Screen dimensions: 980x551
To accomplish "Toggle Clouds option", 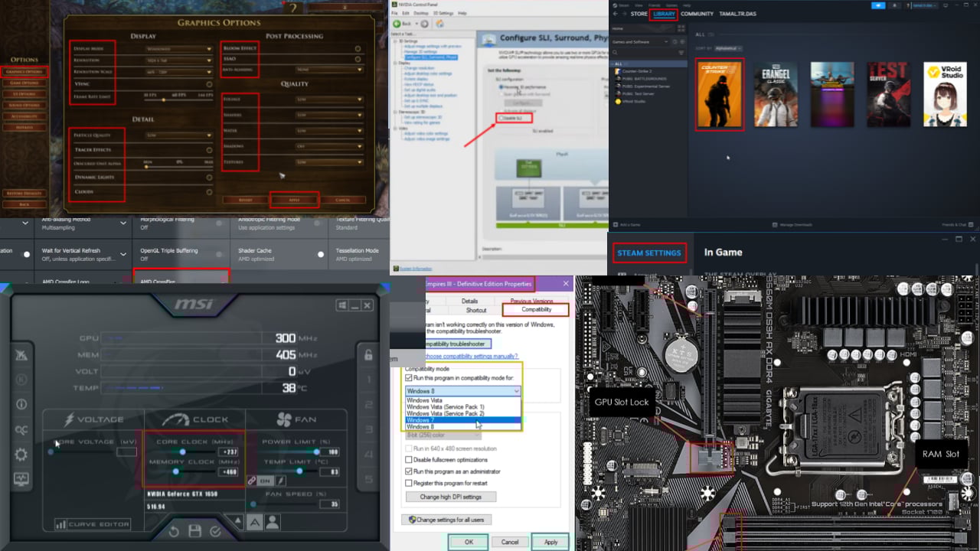I will tap(209, 191).
